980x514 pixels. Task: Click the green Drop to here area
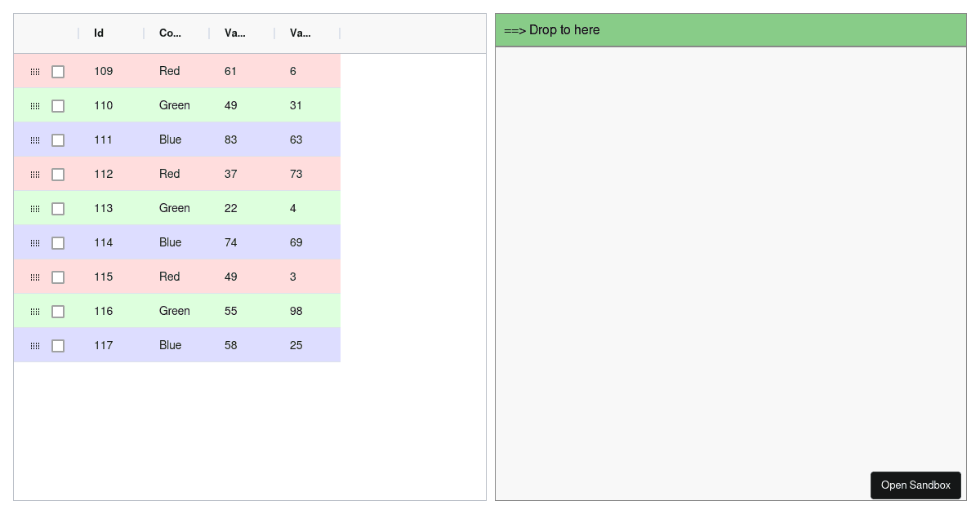(731, 29)
